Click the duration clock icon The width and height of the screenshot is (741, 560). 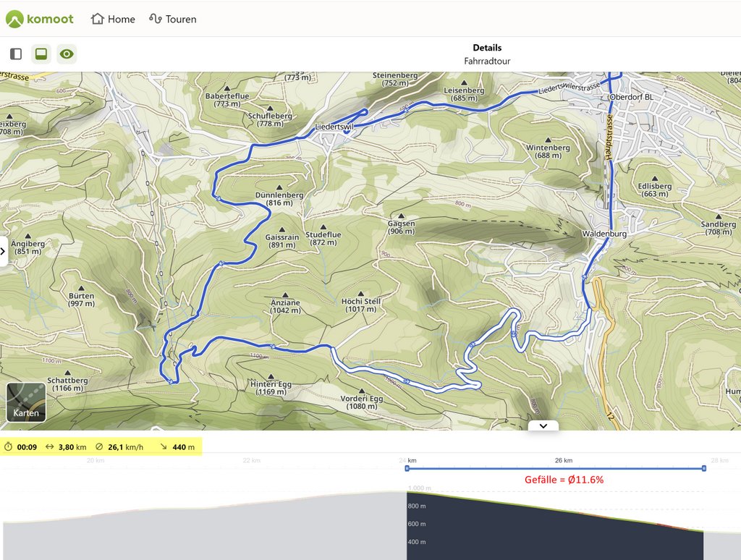8,446
